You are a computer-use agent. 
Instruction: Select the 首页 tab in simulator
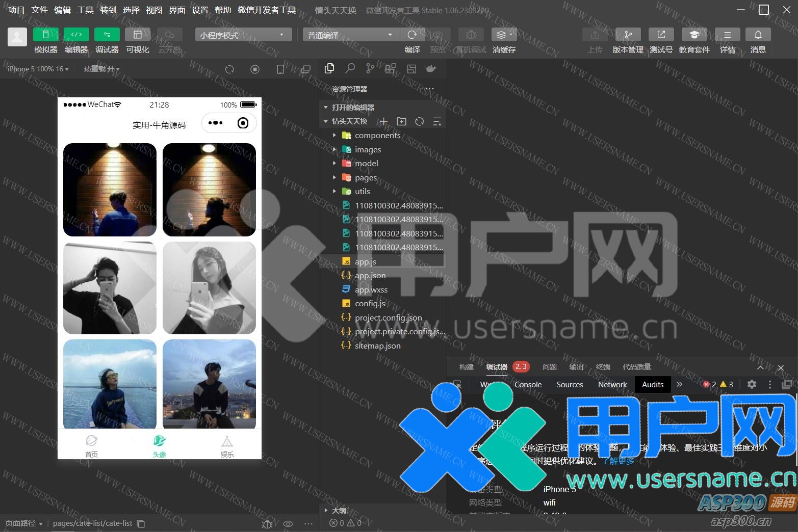[x=91, y=445]
